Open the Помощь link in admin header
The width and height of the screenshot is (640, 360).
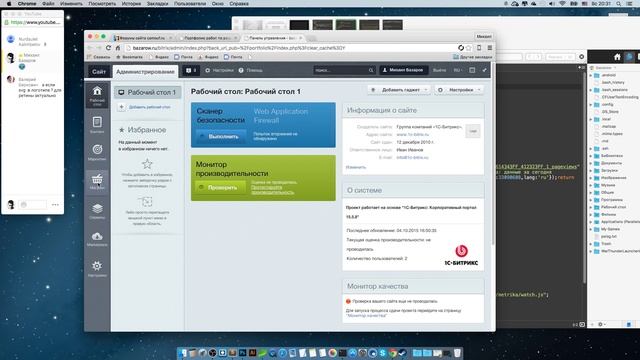click(251, 70)
